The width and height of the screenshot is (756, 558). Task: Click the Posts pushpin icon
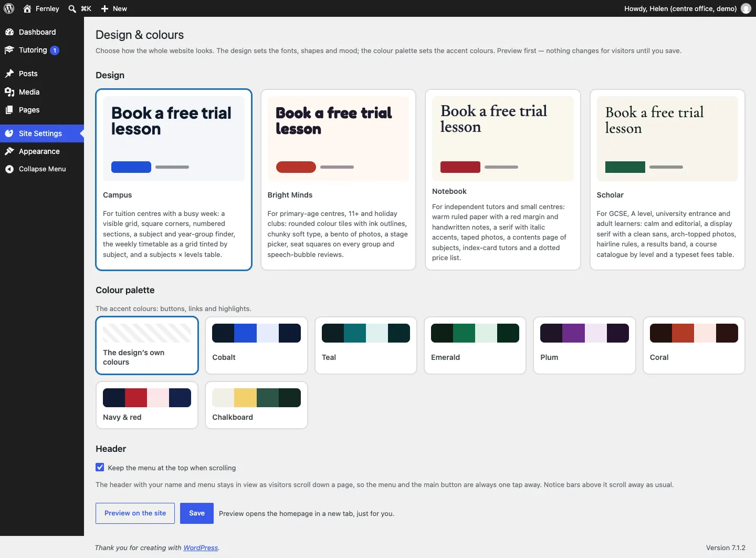coord(9,74)
